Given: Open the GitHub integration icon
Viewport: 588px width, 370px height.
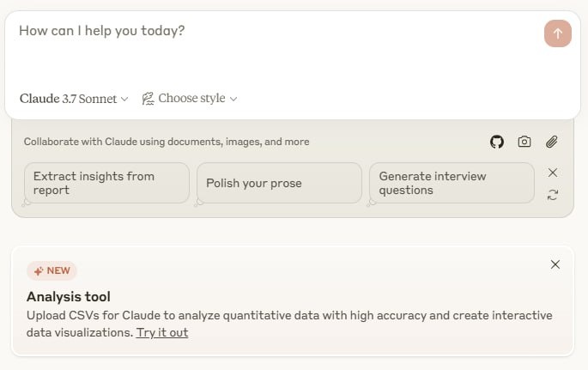Looking at the screenshot, I should (497, 142).
